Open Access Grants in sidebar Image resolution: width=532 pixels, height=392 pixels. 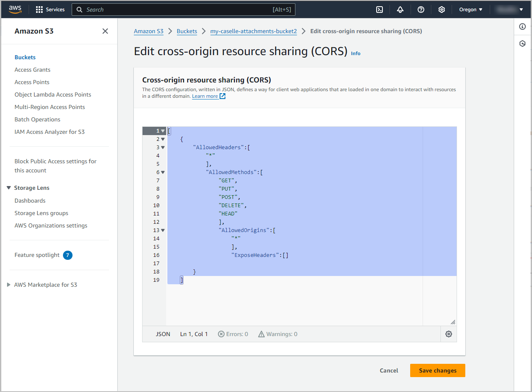pos(32,70)
